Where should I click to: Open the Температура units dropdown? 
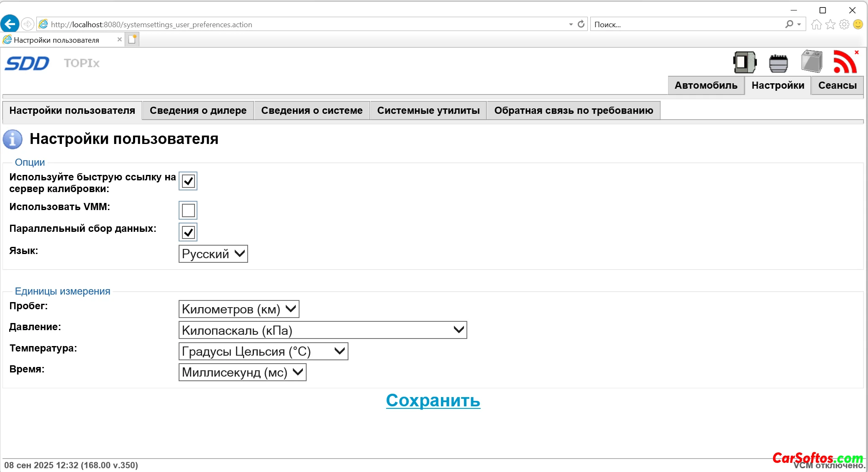click(263, 351)
